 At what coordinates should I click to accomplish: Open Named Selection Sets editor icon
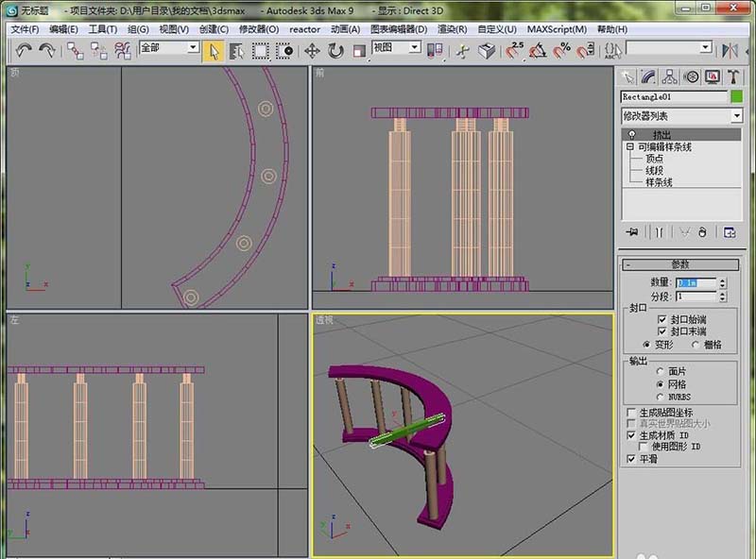pos(612,51)
